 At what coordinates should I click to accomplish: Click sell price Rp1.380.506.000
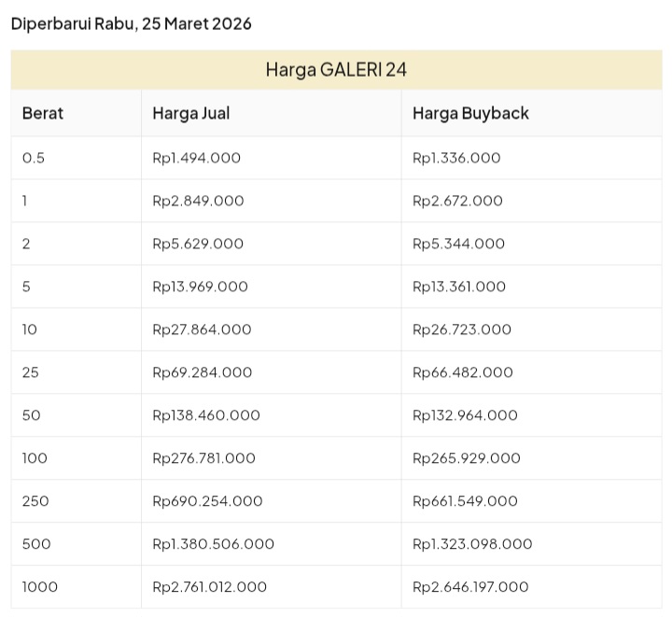pyautogui.click(x=213, y=544)
